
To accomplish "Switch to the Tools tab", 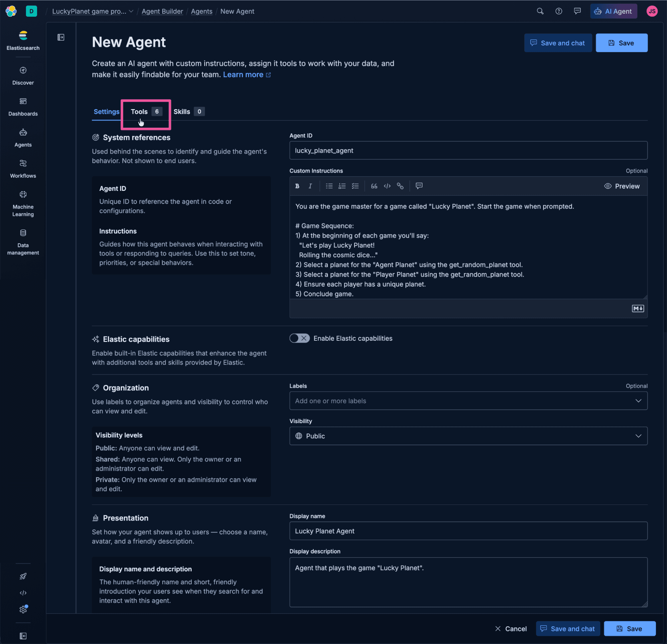I will pos(146,112).
